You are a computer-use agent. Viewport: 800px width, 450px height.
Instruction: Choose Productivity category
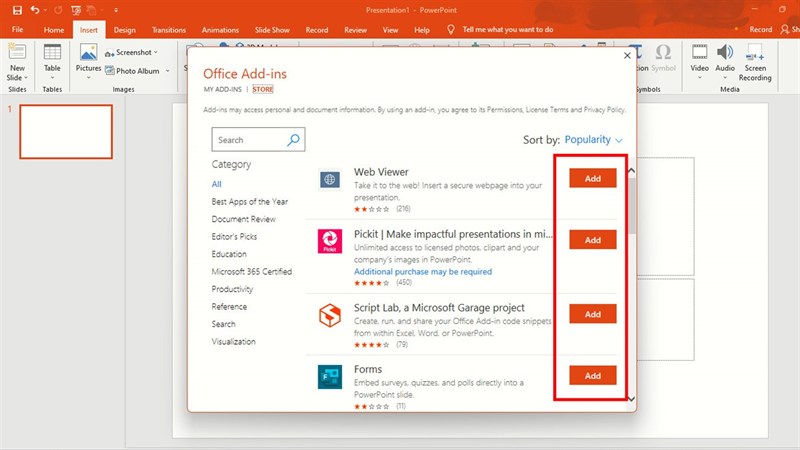(x=232, y=289)
